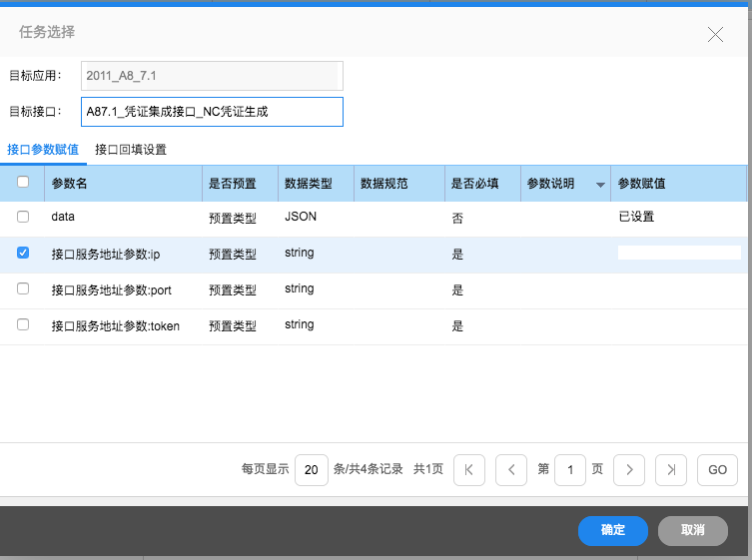Check the data parameter row checkbox
This screenshot has width=752, height=560.
coord(23,217)
